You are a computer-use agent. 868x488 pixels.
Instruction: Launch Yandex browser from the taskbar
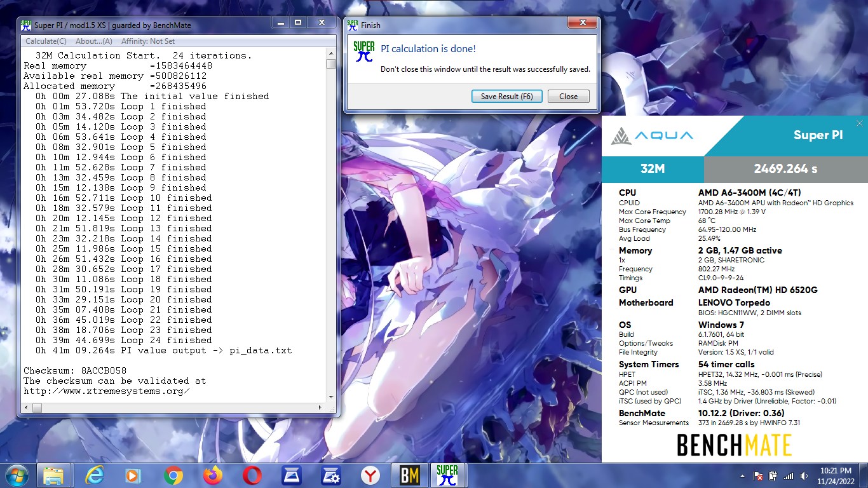(x=370, y=475)
